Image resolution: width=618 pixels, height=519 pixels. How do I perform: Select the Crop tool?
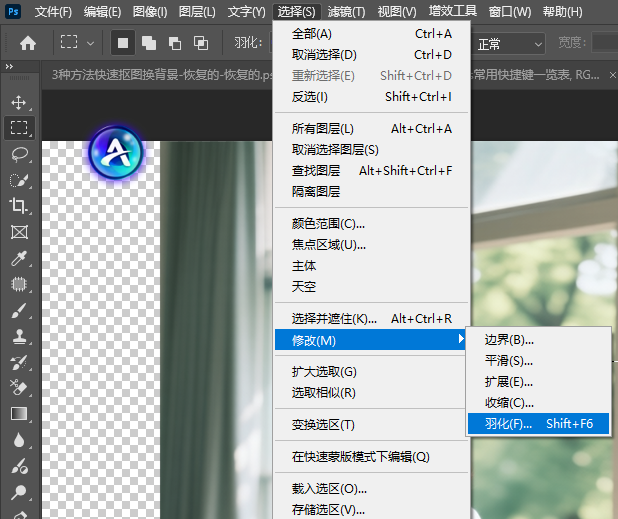pyautogui.click(x=18, y=206)
